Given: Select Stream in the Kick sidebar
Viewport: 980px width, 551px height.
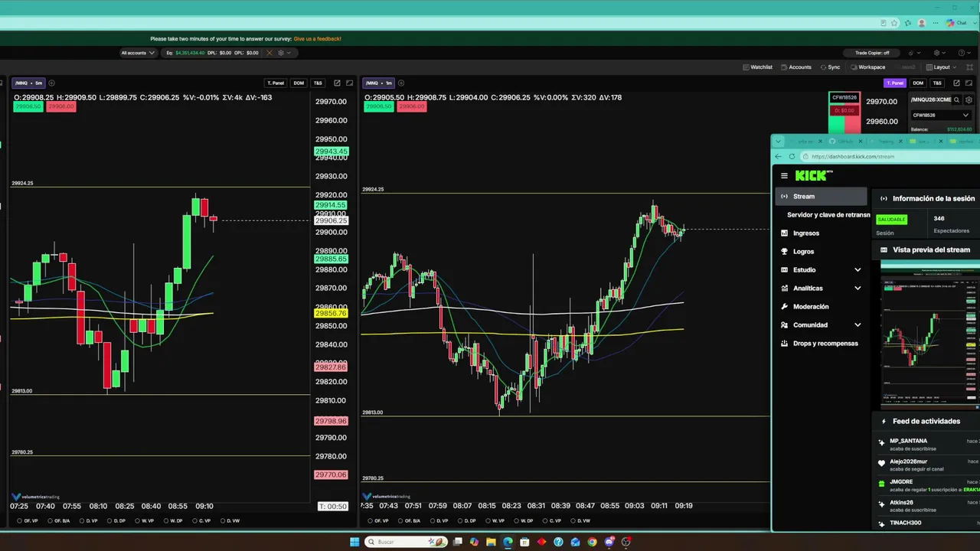Looking at the screenshot, I should pyautogui.click(x=821, y=197).
